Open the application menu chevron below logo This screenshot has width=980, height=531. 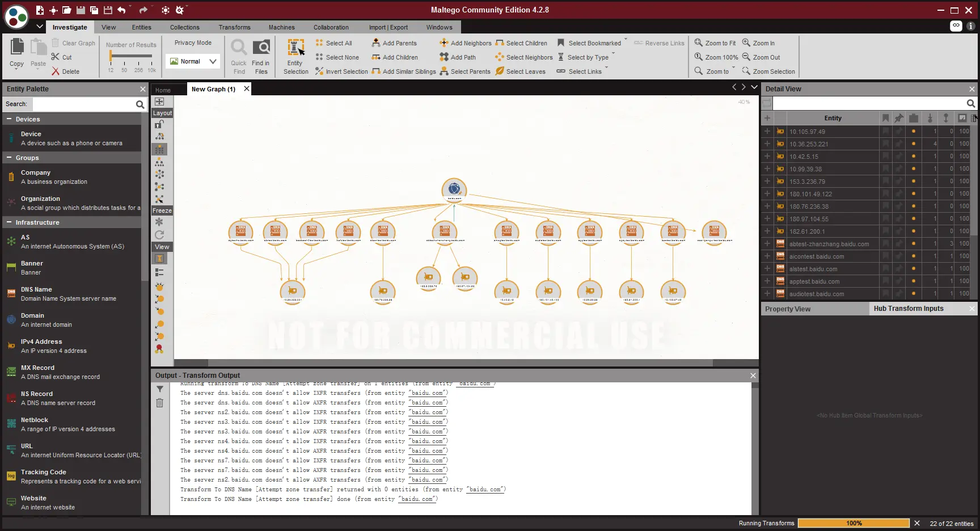pos(40,26)
